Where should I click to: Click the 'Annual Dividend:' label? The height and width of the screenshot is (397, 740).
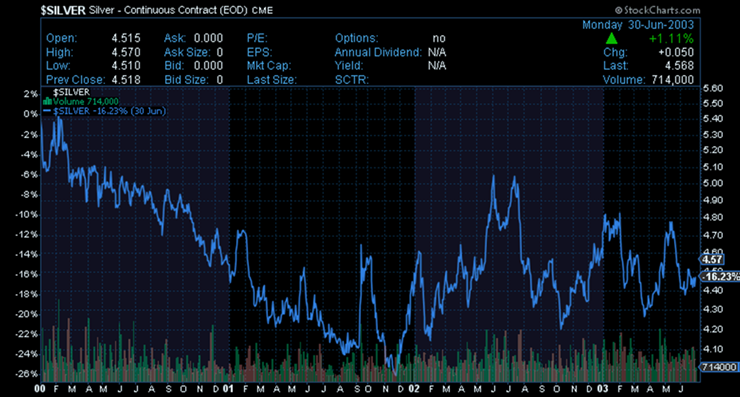tap(378, 52)
